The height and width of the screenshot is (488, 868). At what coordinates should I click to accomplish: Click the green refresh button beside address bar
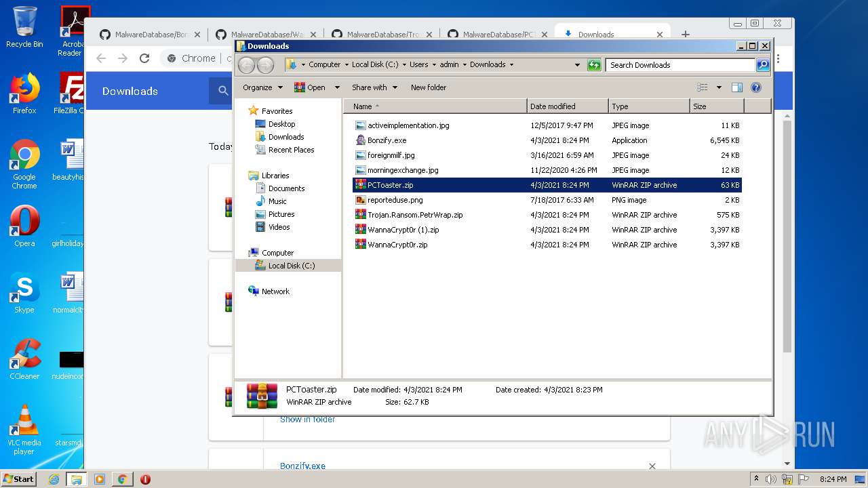pos(594,65)
